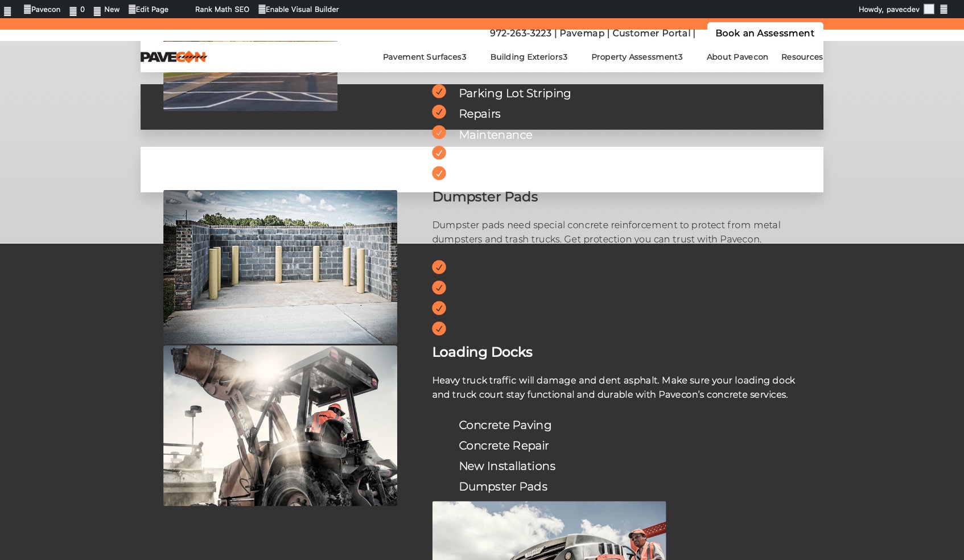Click the checkmark icon beside Maintenance
Viewport: 964px width, 560px height.
(439, 133)
